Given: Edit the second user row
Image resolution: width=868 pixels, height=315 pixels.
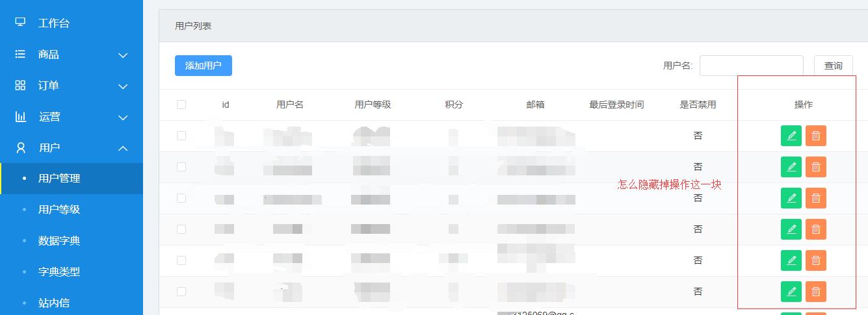Looking at the screenshot, I should tap(791, 167).
